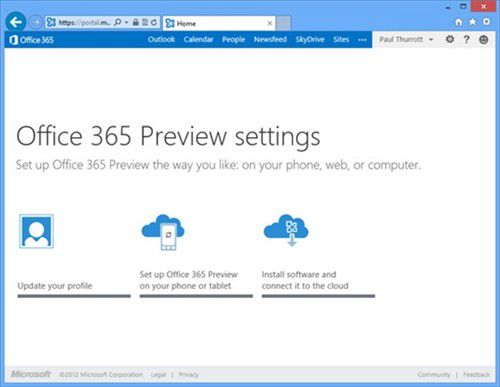Screen dimensions: 500x387
Task: Open browser favorites star icon
Action: coord(473,22)
